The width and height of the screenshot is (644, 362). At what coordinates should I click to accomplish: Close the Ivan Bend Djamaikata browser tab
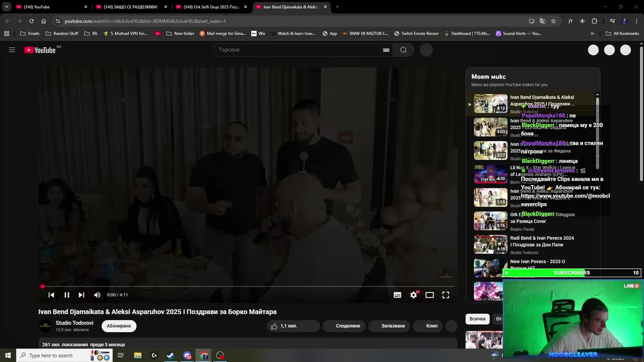(326, 7)
